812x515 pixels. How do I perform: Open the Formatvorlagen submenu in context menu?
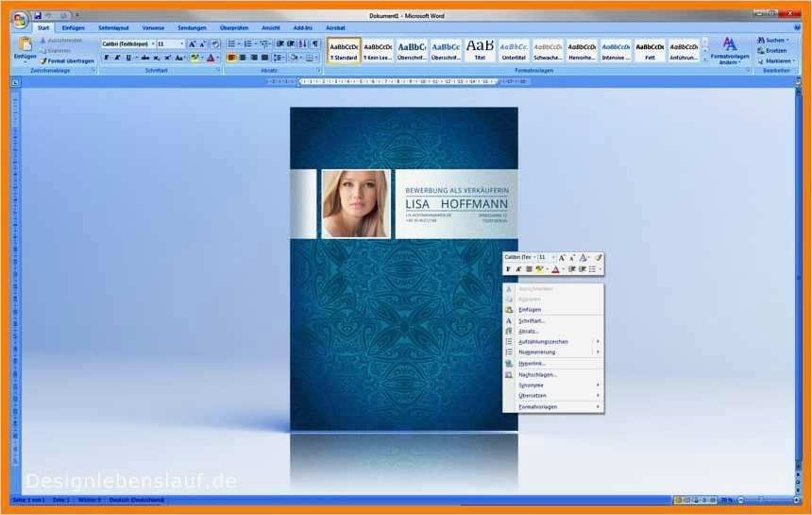(553, 407)
